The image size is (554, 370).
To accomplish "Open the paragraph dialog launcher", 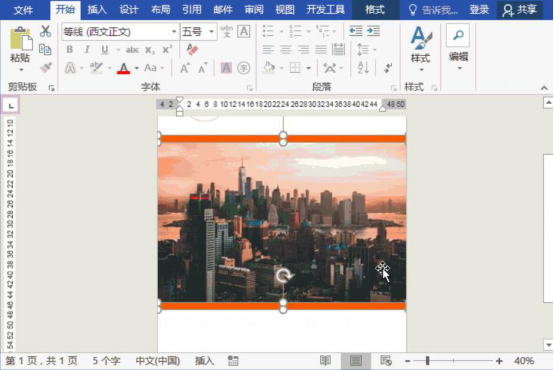I will point(393,88).
